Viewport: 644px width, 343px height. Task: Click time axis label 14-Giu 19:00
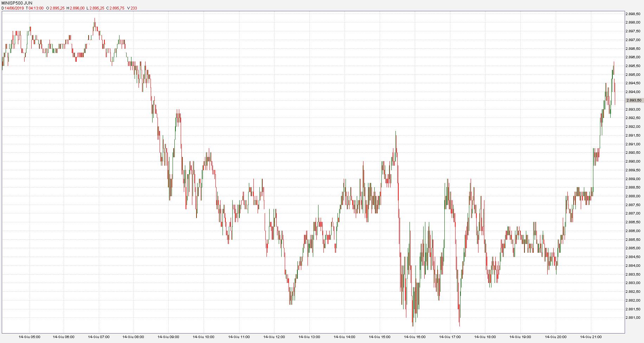click(x=521, y=337)
